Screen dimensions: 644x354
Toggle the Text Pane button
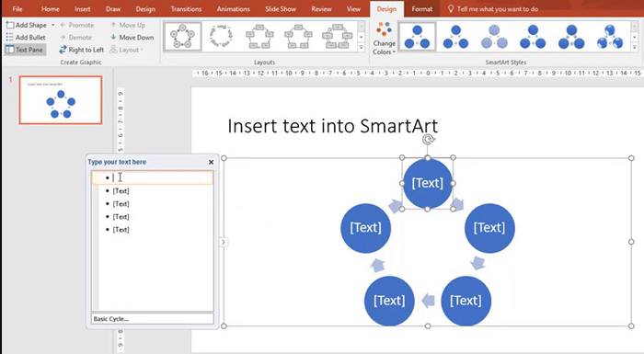[x=25, y=50]
